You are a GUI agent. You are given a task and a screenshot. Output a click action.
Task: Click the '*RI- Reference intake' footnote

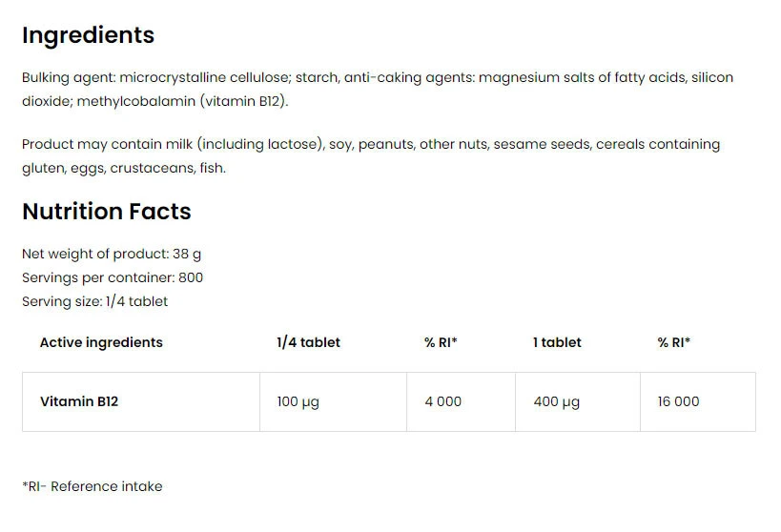(x=92, y=486)
